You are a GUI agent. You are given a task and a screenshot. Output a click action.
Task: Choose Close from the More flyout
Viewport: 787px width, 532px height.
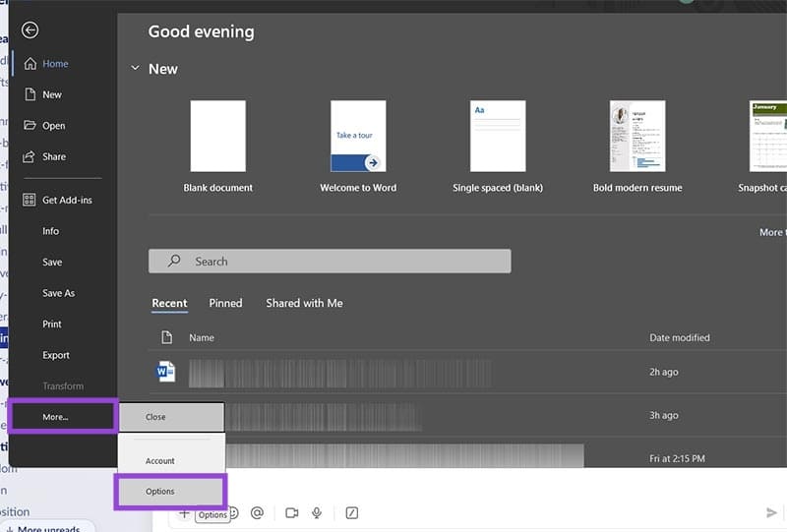point(171,417)
